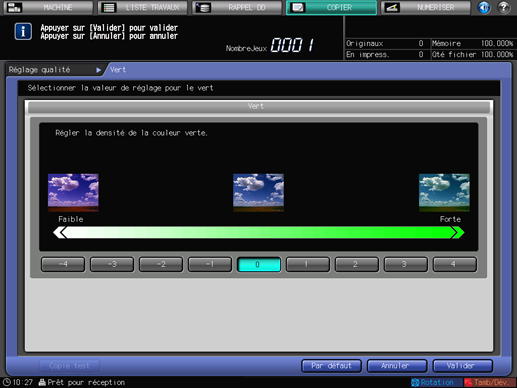Click the COPIER tab icon

click(x=298, y=7)
